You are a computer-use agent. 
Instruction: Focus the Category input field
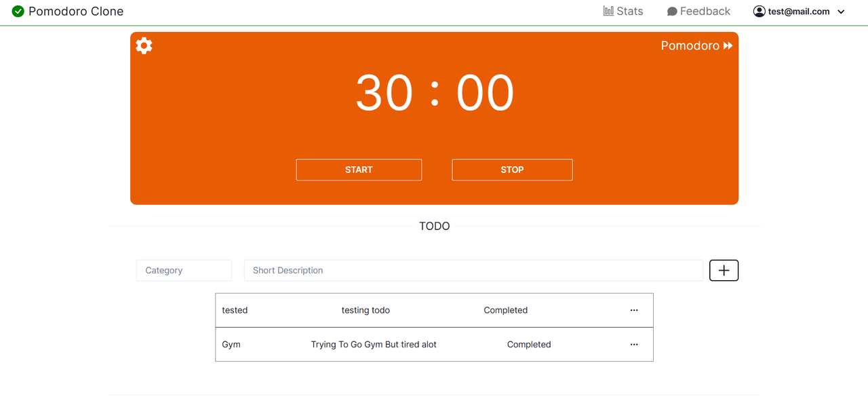184,270
